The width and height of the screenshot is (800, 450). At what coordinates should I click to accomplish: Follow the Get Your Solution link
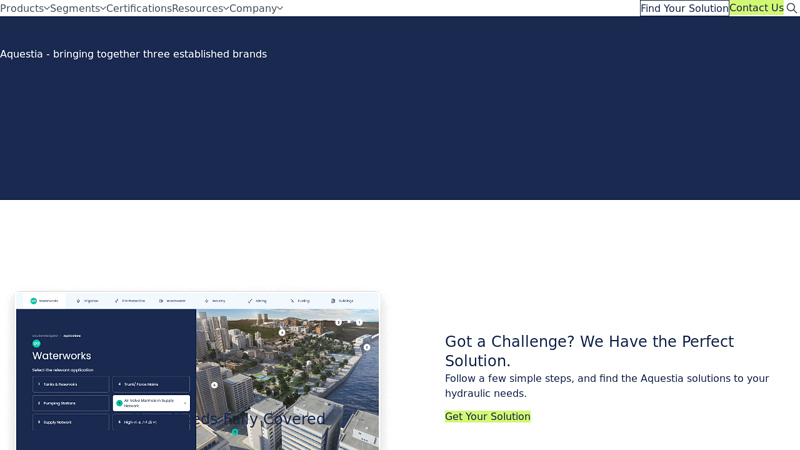[x=487, y=417]
